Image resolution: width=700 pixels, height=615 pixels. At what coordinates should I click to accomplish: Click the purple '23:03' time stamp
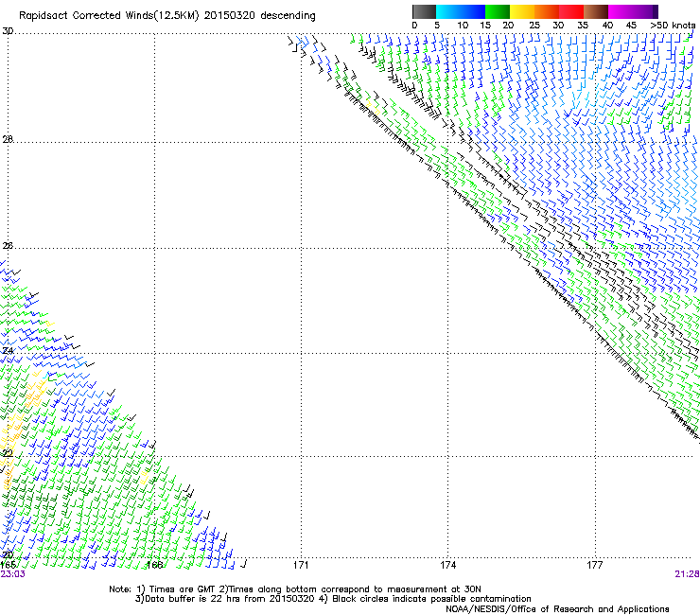pyautogui.click(x=12, y=574)
